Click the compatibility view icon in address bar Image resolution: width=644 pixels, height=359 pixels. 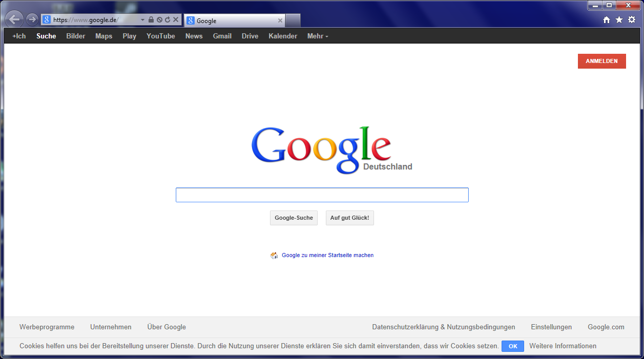(159, 20)
